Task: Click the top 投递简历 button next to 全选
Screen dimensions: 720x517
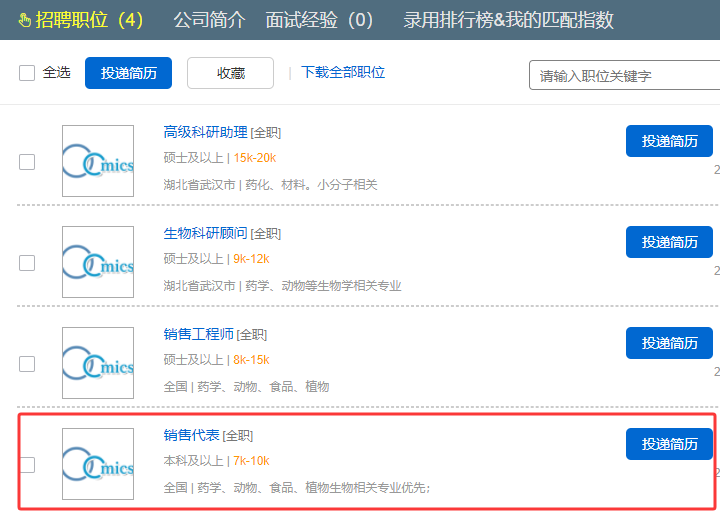Action: tap(128, 73)
